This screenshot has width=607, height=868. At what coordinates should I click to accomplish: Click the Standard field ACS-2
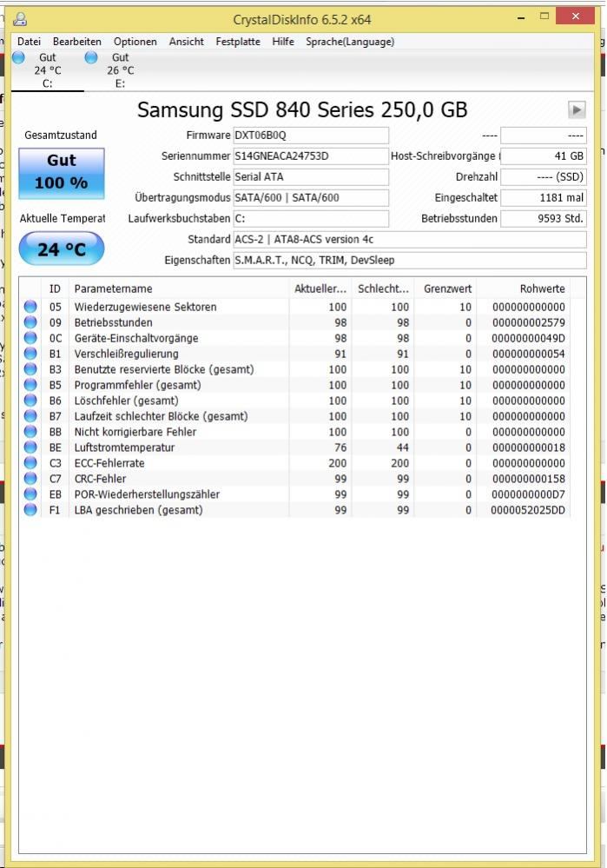pos(410,239)
